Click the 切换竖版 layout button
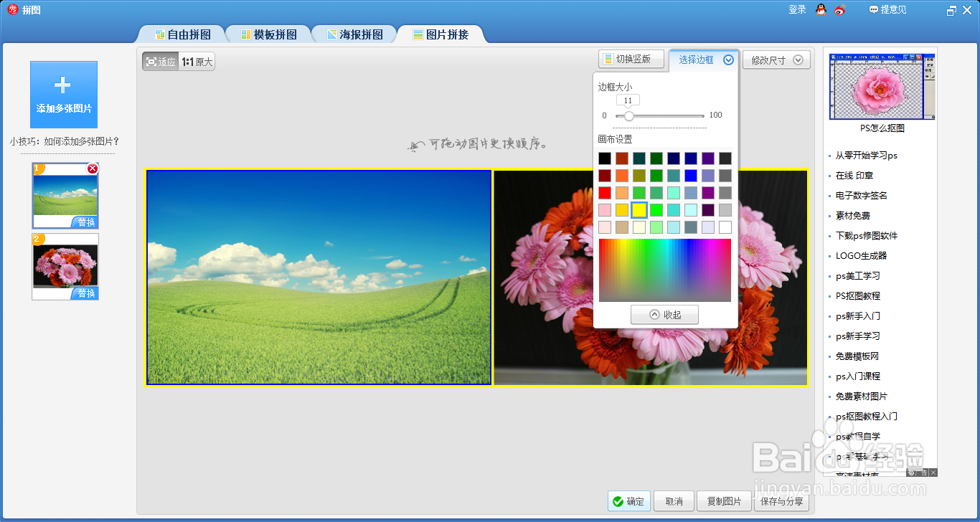980x522 pixels. [x=631, y=60]
